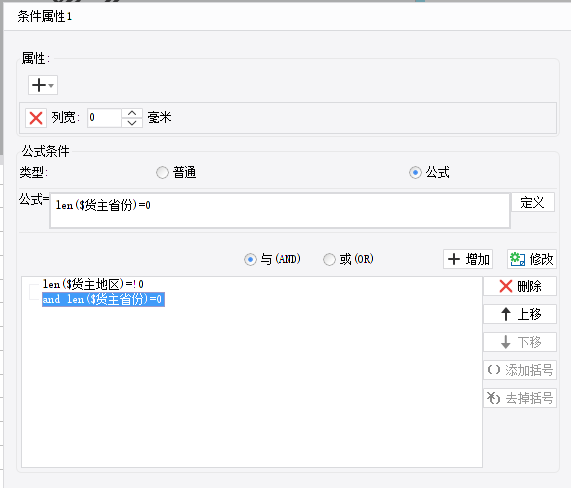Screen dimensions: 571x488
Task: Click the 添加括号 add brackets button
Action: [520, 370]
